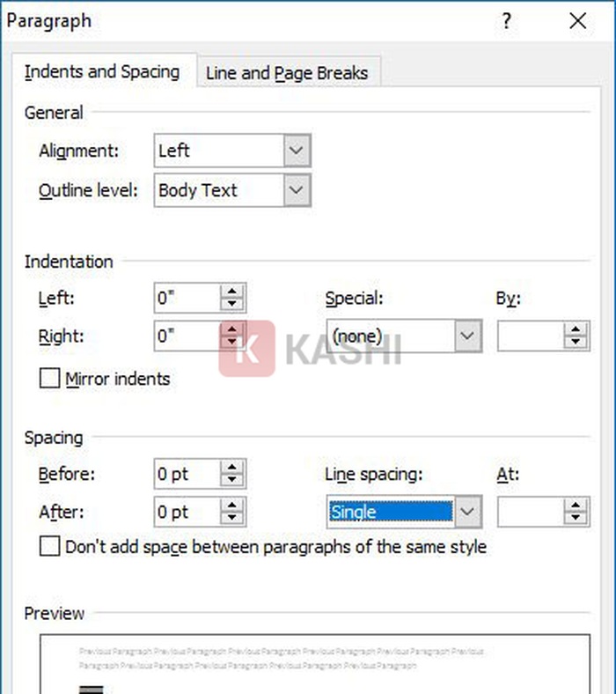Increase Left indentation with up arrow
616x694 pixels.
(x=232, y=292)
